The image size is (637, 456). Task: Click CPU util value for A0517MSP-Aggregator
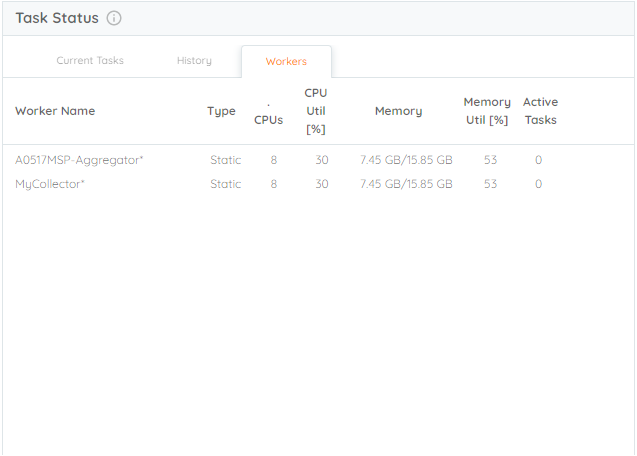point(322,160)
